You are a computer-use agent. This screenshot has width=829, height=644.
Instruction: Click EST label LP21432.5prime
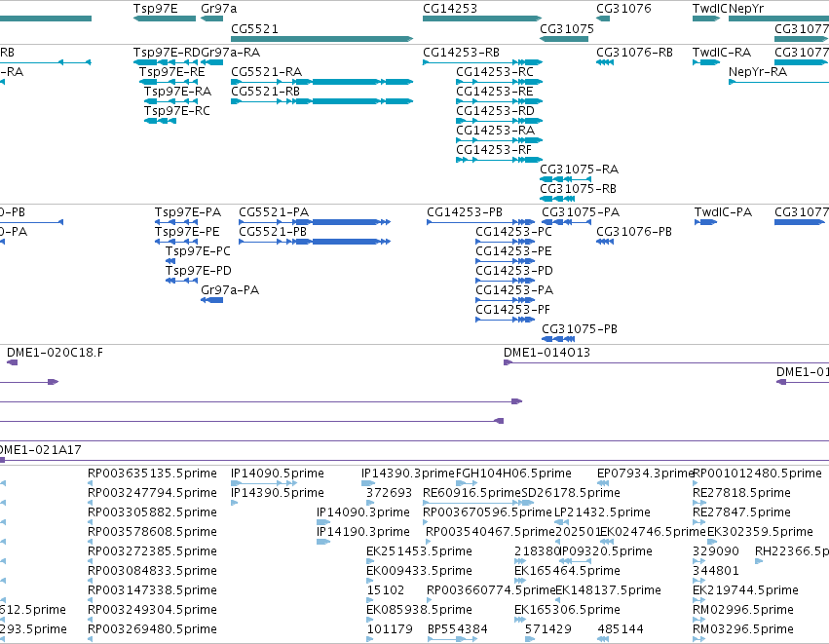point(602,512)
